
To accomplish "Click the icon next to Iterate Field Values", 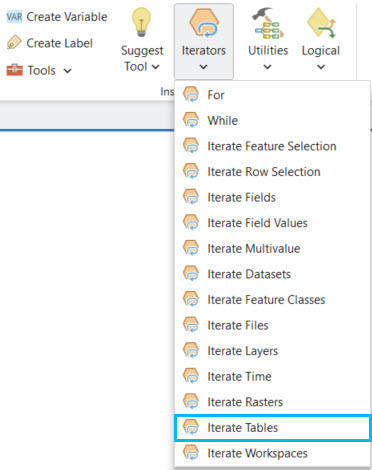I will [191, 223].
